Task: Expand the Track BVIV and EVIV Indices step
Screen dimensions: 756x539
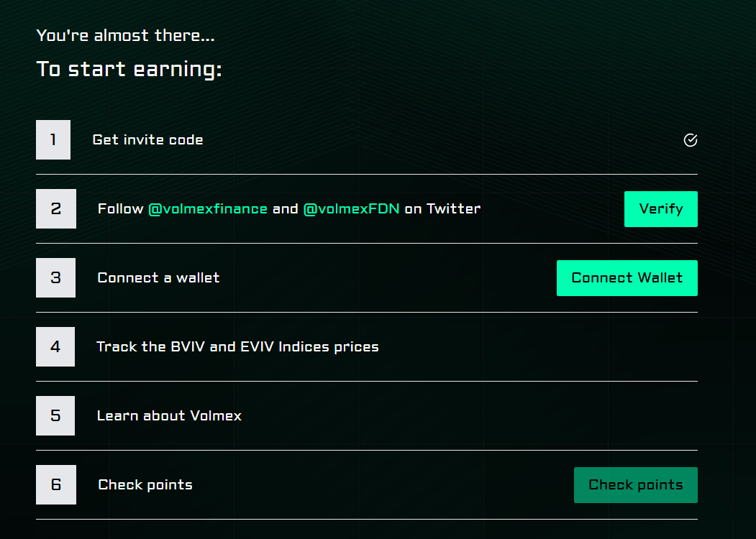Action: pyautogui.click(x=237, y=346)
